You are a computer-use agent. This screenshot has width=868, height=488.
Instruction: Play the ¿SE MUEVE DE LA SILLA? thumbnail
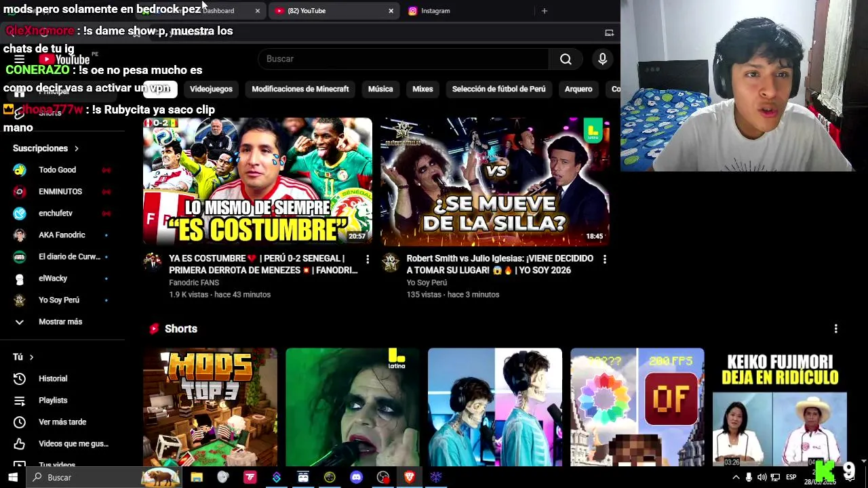click(x=495, y=182)
